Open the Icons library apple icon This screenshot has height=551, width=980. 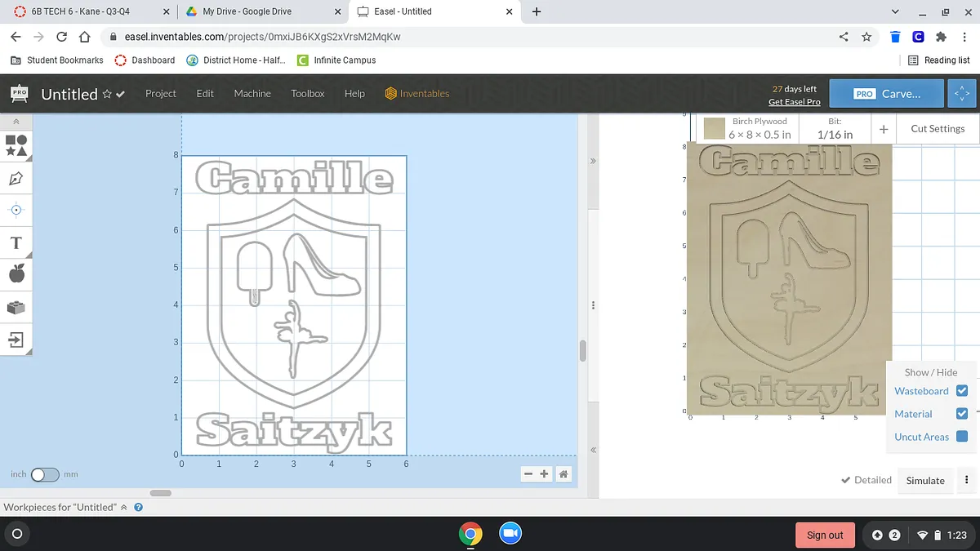point(16,274)
